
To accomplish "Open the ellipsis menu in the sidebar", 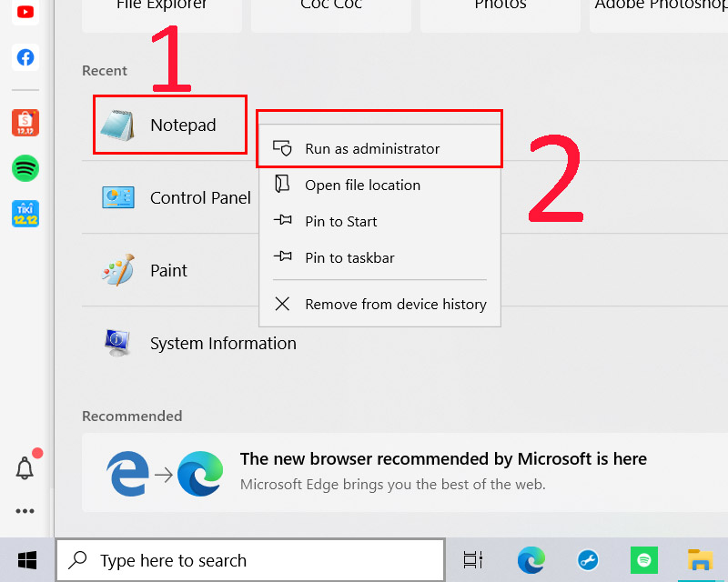I will [x=25, y=510].
